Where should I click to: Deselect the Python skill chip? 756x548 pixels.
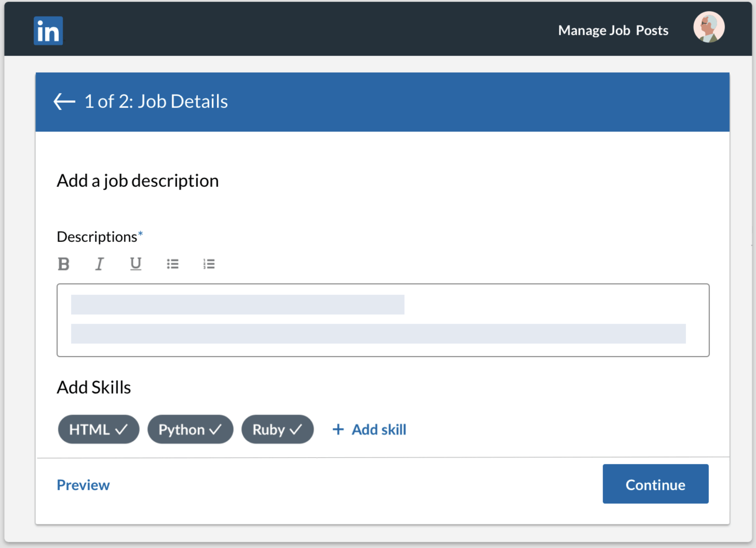(x=190, y=429)
